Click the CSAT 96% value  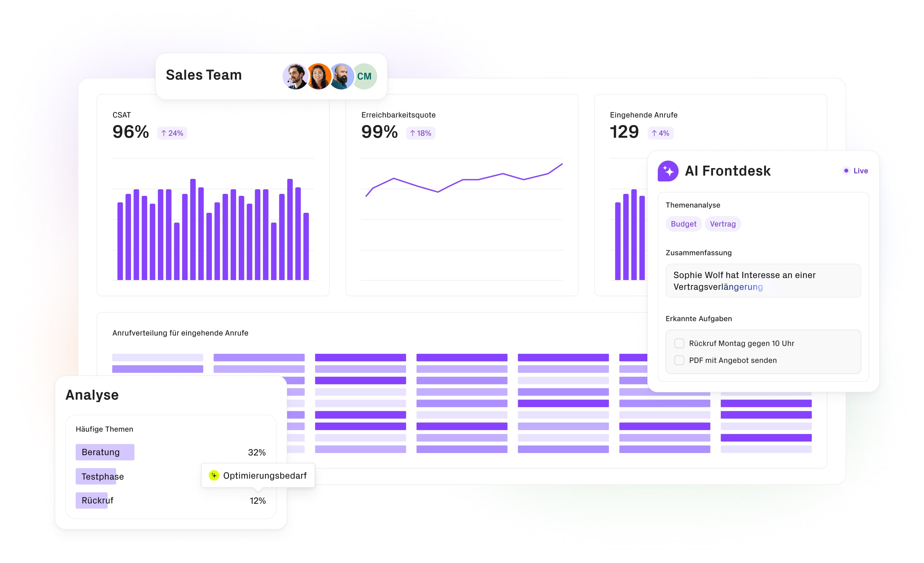click(x=131, y=132)
